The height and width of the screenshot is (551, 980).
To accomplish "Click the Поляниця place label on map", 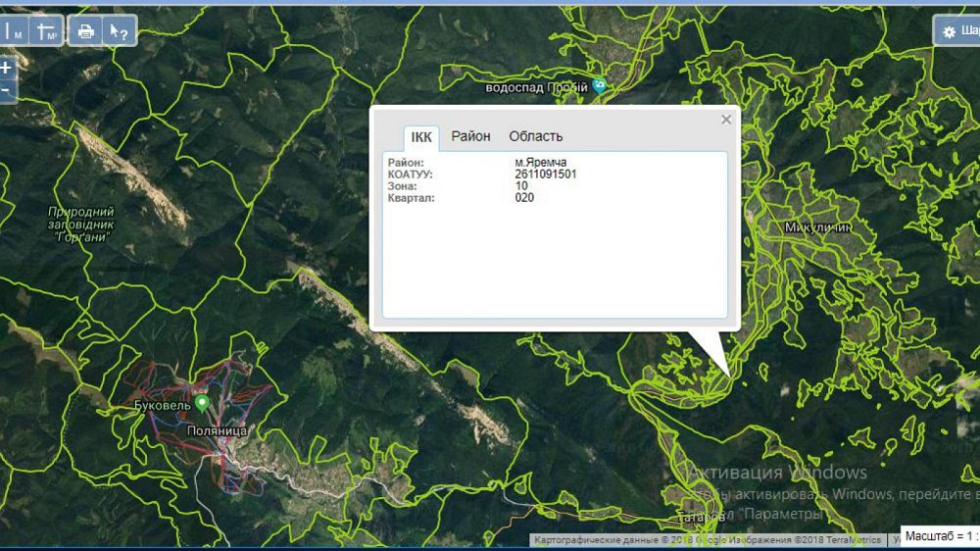I will click(216, 430).
